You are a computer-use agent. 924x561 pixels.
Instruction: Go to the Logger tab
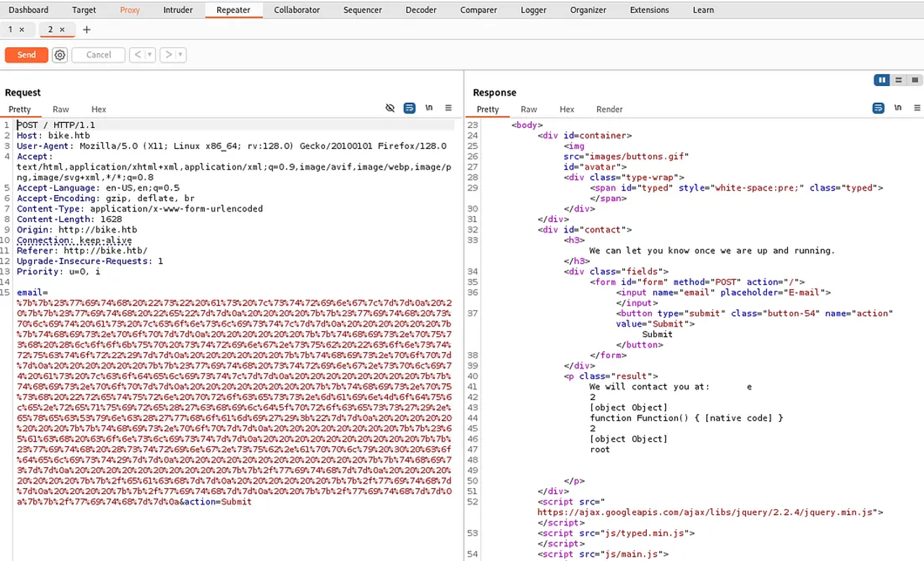pyautogui.click(x=533, y=10)
